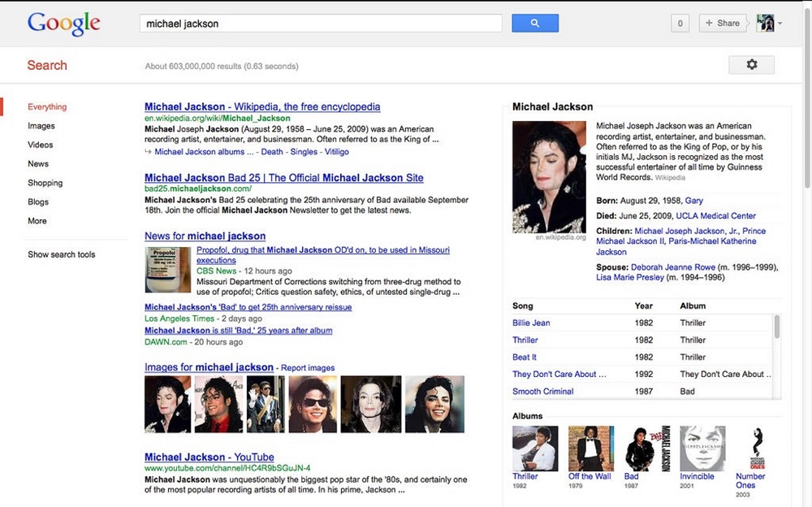Viewport: 812px width, 507px height.
Task: Open the 'Bad' 25th anniversary reissue article
Action: (248, 307)
